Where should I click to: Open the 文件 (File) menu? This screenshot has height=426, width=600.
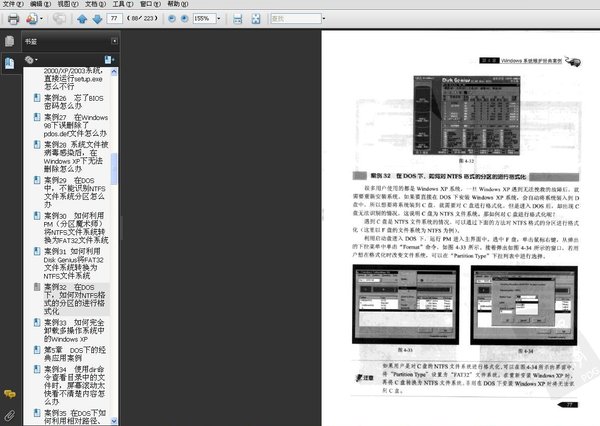coord(13,4)
